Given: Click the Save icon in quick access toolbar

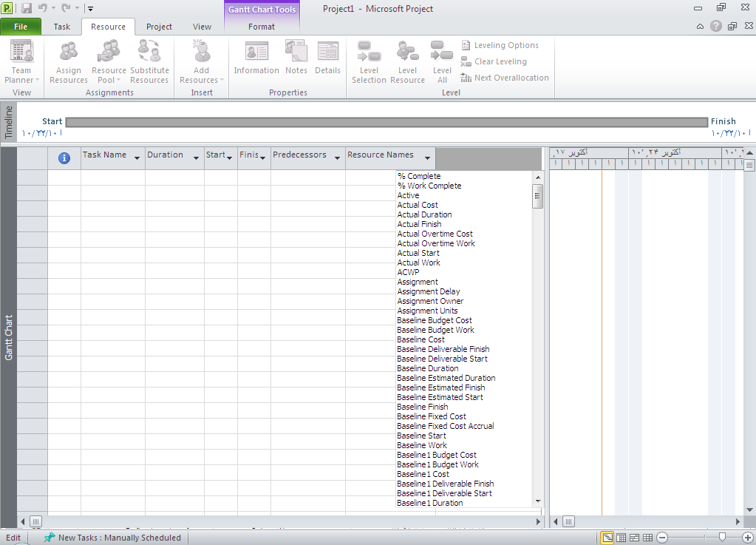Looking at the screenshot, I should 27,9.
